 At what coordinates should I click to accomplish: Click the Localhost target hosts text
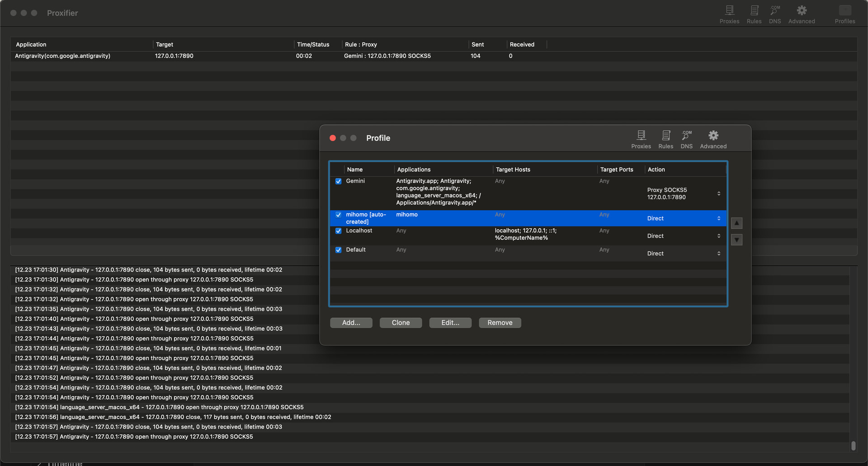[x=526, y=234]
